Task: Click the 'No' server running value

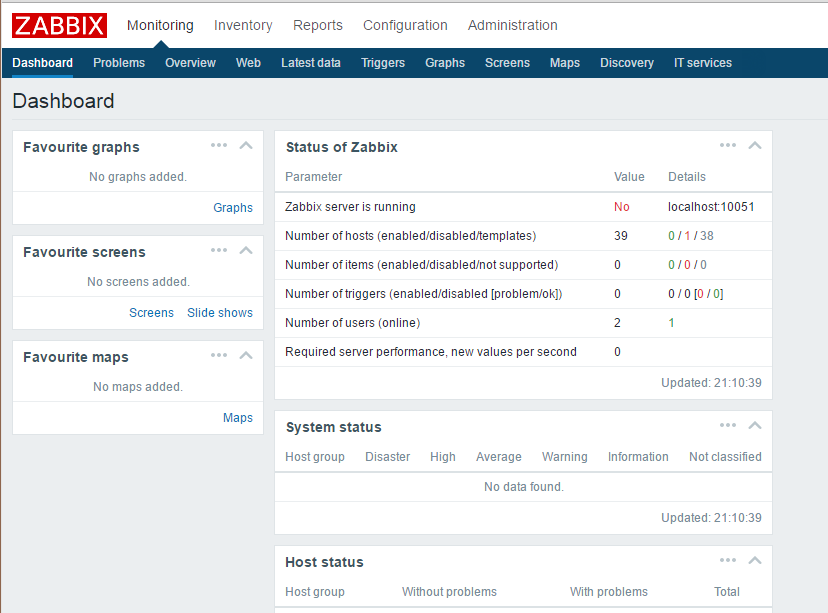Action: 622,207
